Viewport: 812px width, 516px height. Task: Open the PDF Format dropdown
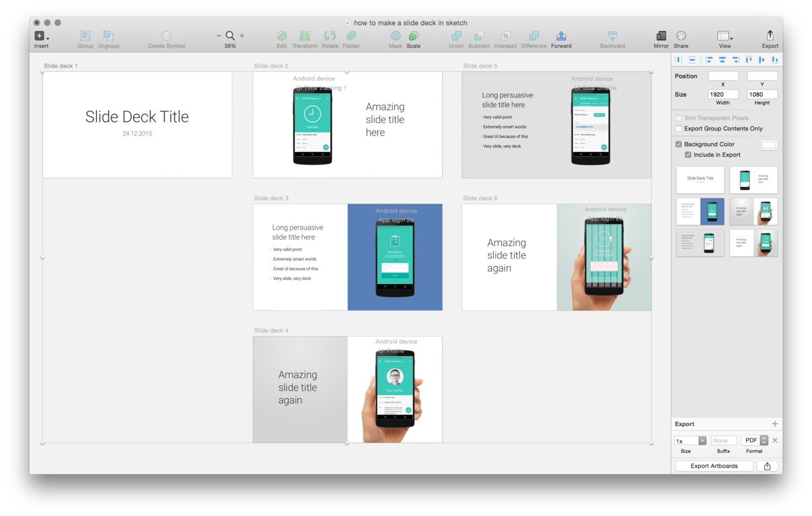point(754,440)
